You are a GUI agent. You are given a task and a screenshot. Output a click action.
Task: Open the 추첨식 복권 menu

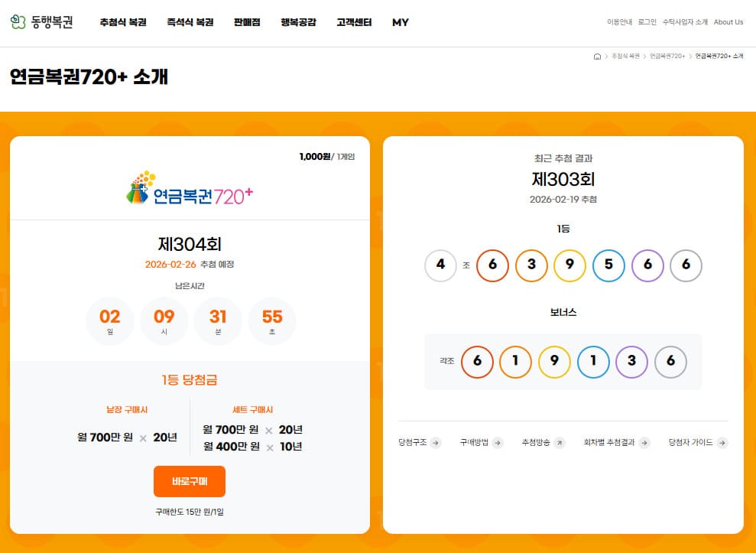(122, 22)
